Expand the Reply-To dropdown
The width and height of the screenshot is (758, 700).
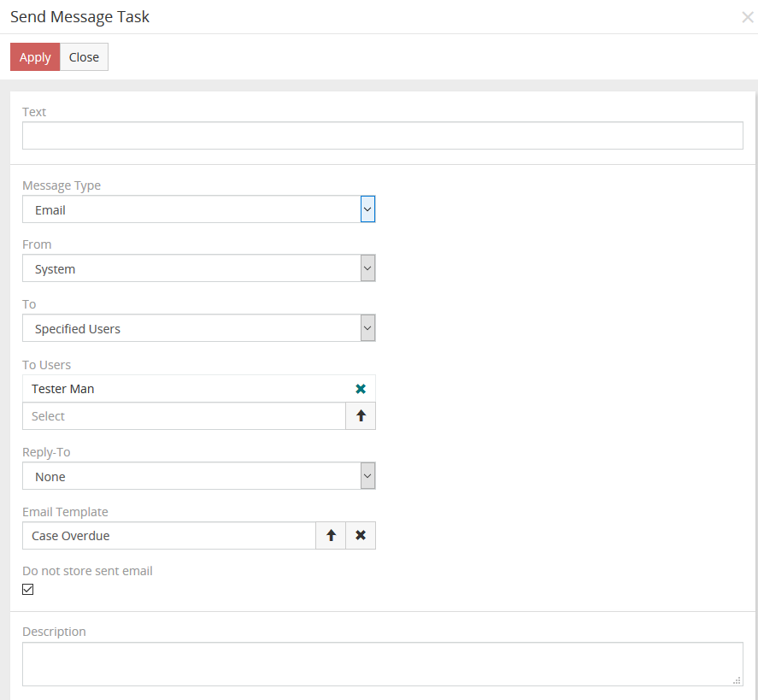(x=367, y=476)
